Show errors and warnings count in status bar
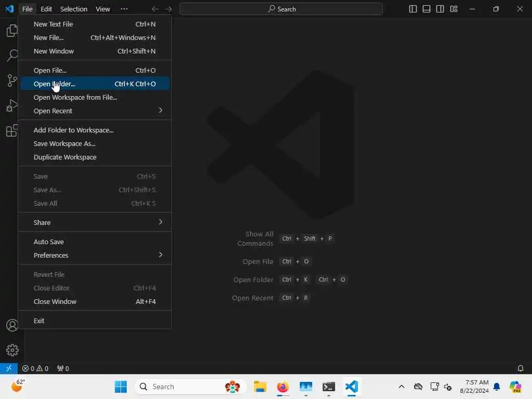532x399 pixels. (x=35, y=368)
